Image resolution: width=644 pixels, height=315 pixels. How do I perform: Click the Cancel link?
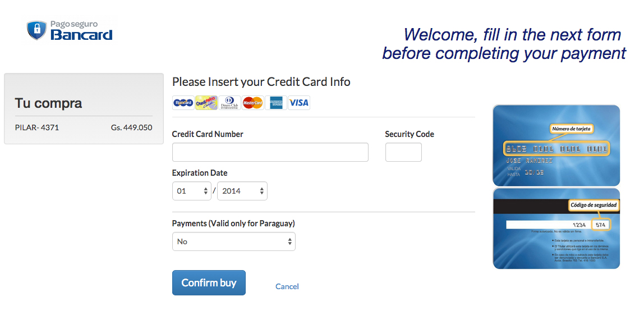click(287, 286)
